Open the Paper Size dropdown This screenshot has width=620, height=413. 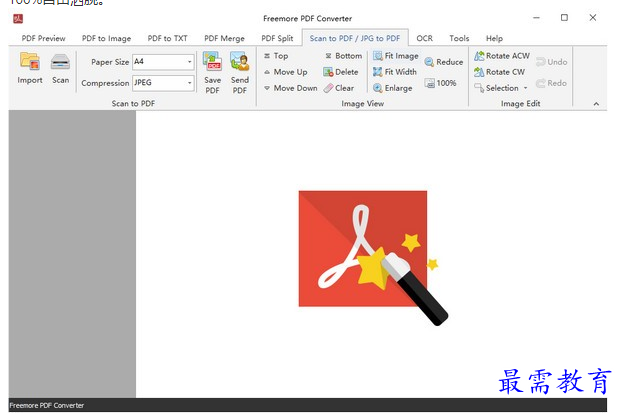pos(189,62)
